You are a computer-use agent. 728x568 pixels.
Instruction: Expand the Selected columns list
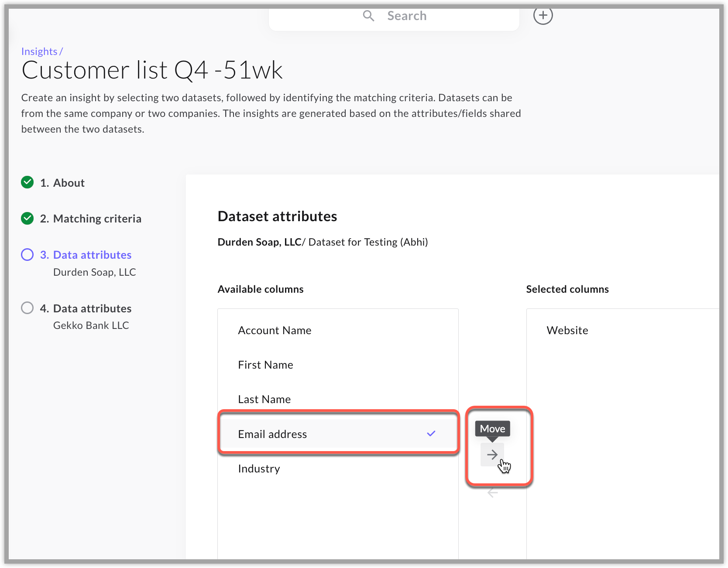(x=567, y=289)
